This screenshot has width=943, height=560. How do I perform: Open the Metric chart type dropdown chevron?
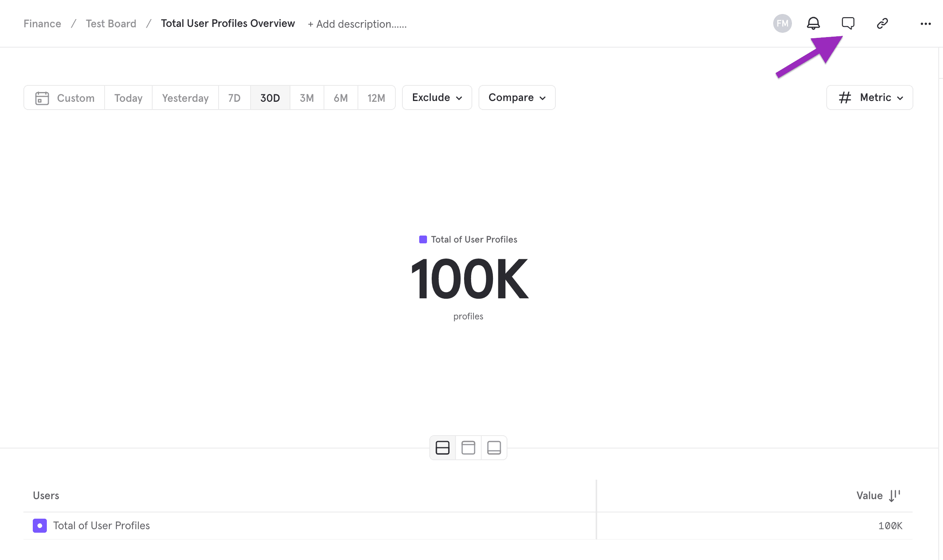(x=900, y=98)
